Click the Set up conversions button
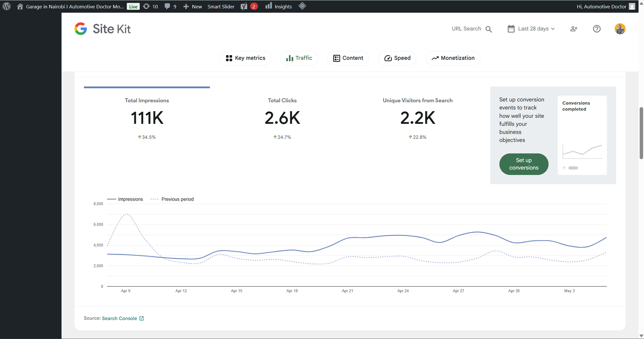 click(524, 164)
